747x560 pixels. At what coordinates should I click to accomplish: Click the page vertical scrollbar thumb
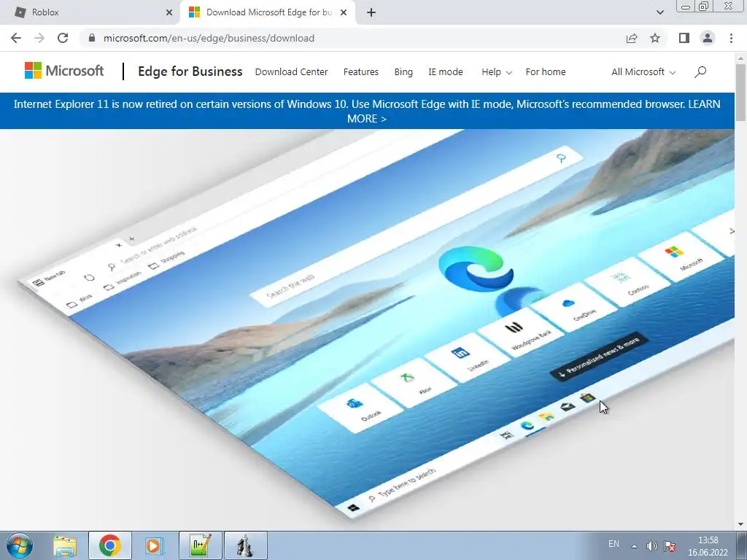tap(740, 93)
